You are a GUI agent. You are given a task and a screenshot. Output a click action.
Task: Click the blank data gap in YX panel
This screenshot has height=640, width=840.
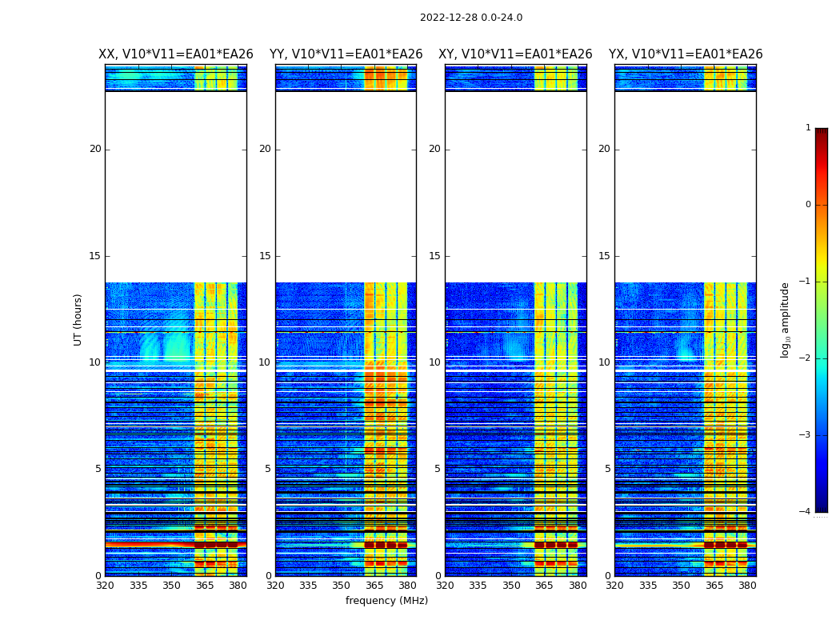point(685,186)
